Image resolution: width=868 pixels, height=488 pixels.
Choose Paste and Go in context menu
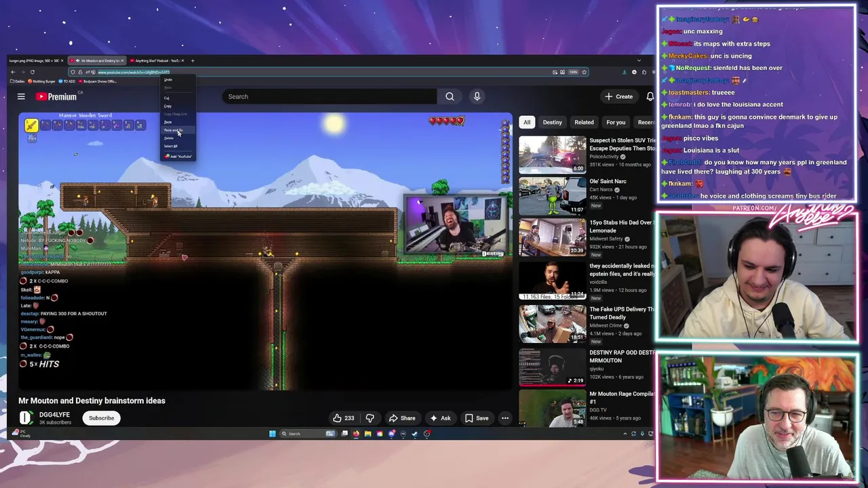click(x=178, y=130)
